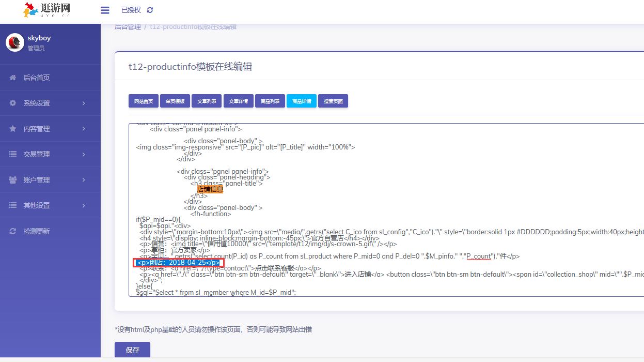Open the 搜索页面 template tab
644x362 pixels.
[x=333, y=101]
